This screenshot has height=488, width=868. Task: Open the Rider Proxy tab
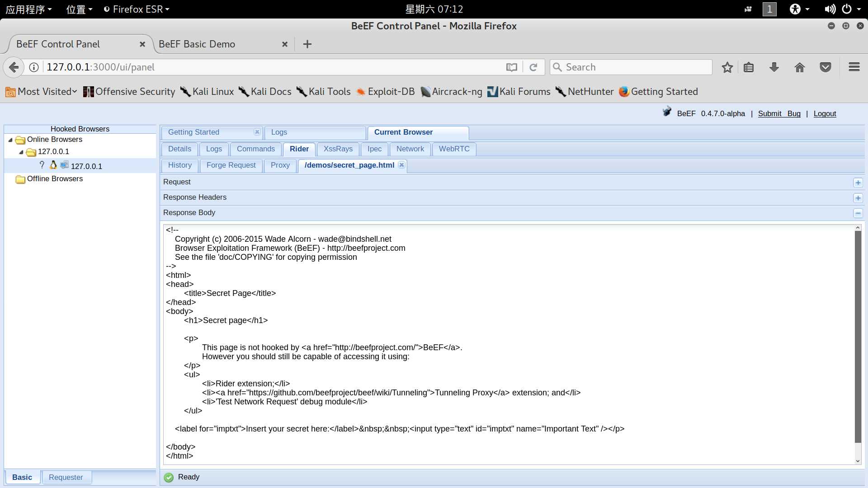coord(280,165)
